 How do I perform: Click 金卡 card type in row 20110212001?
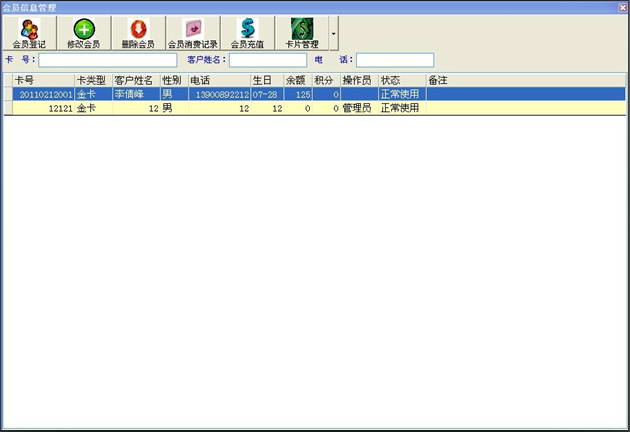93,94
